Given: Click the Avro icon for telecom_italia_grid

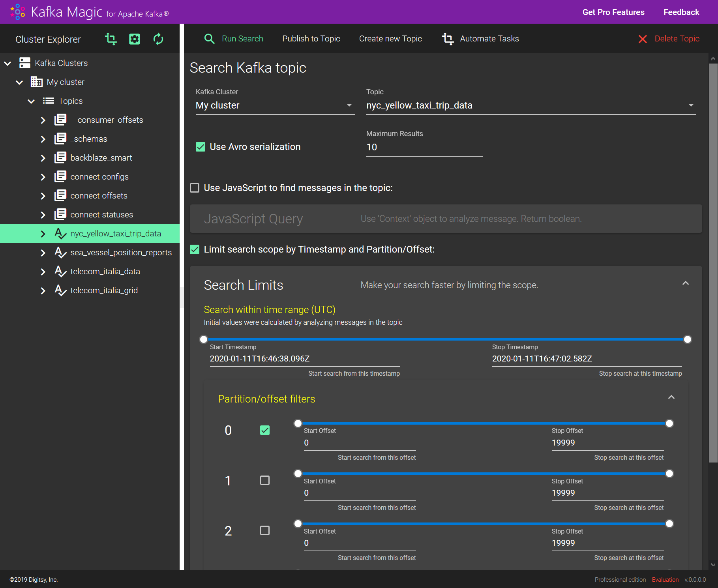Looking at the screenshot, I should point(60,290).
